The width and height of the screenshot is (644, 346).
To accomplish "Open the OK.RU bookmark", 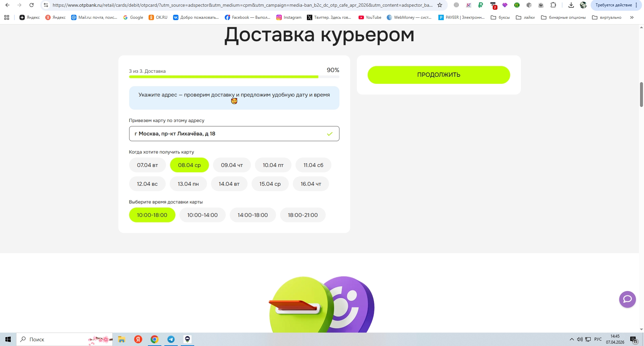I will (x=158, y=17).
